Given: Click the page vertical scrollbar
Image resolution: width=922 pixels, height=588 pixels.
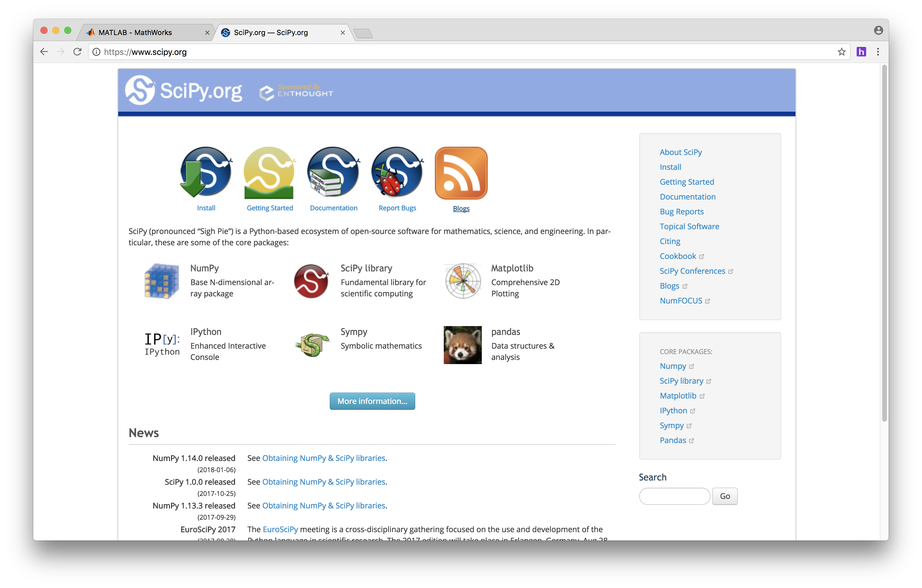Looking at the screenshot, I should click(884, 243).
